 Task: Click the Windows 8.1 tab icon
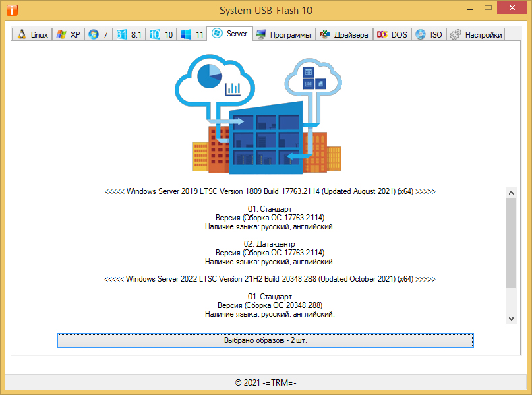point(122,34)
